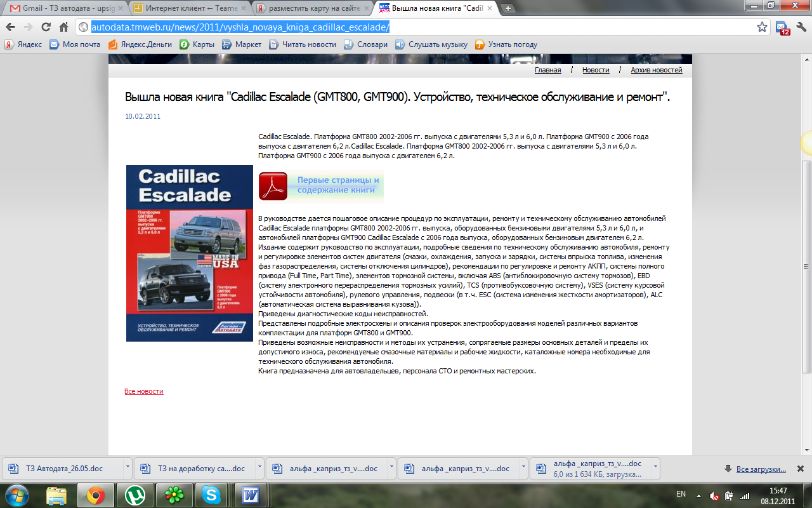Click the power plug icon in the tray

(x=729, y=495)
